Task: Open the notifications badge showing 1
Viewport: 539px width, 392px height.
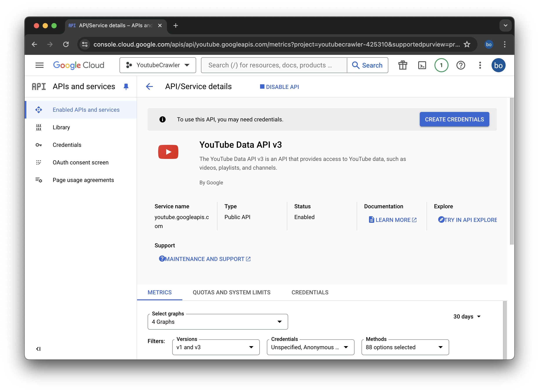Action: (441, 65)
